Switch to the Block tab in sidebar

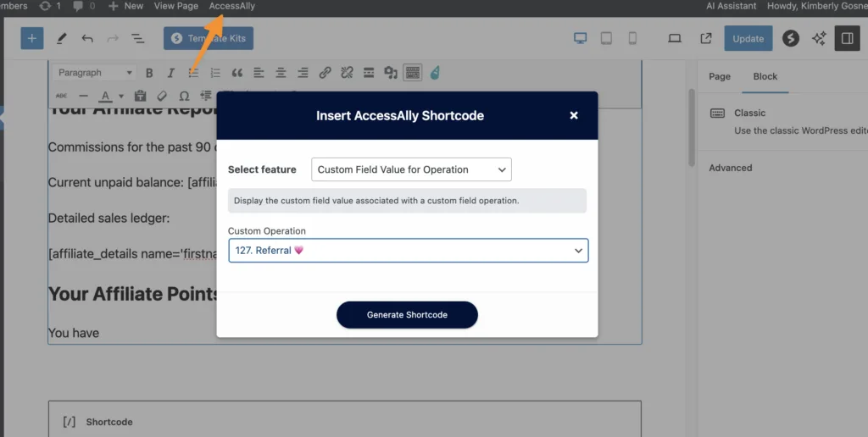[x=765, y=76]
